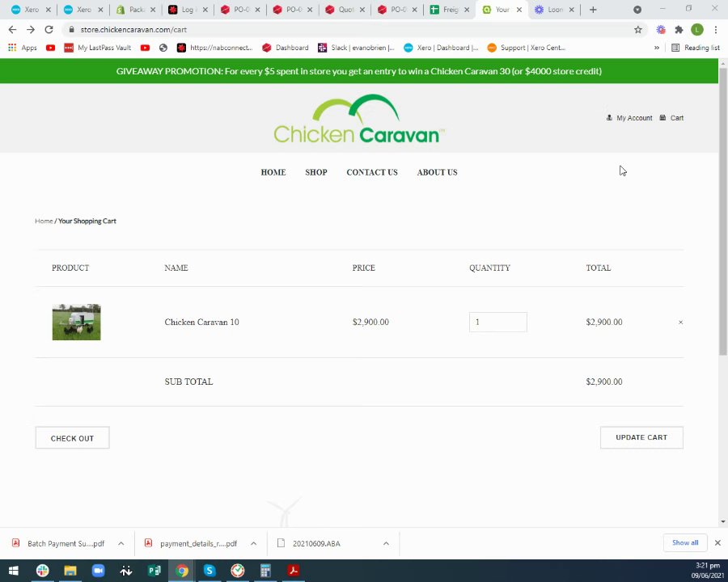Open the My LastPass Vault bookmark
The width and height of the screenshot is (728, 582).
pyautogui.click(x=98, y=48)
